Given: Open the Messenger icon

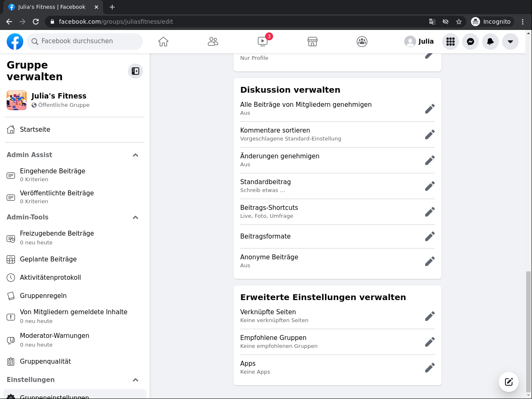Looking at the screenshot, I should 470,42.
